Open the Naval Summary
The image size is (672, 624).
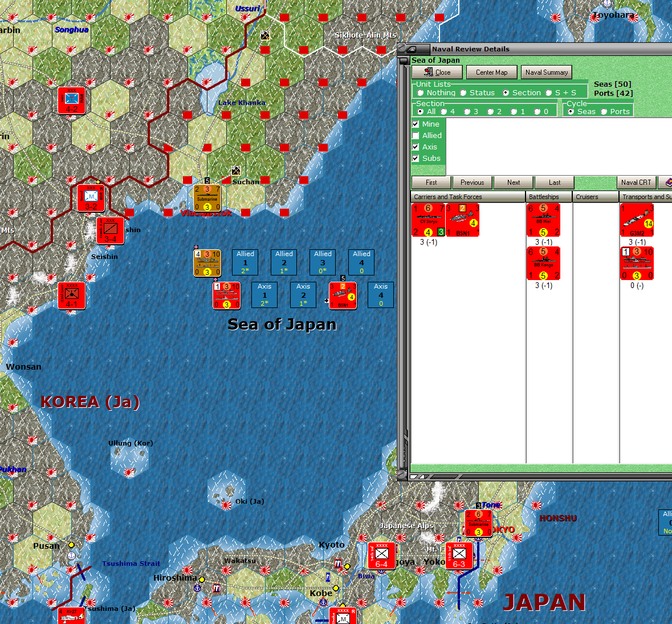click(x=547, y=72)
